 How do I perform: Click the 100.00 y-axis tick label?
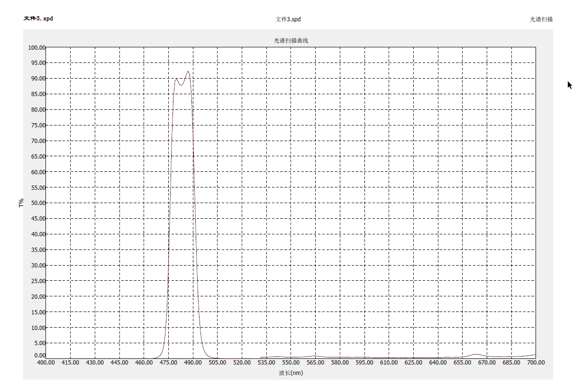coord(36,47)
